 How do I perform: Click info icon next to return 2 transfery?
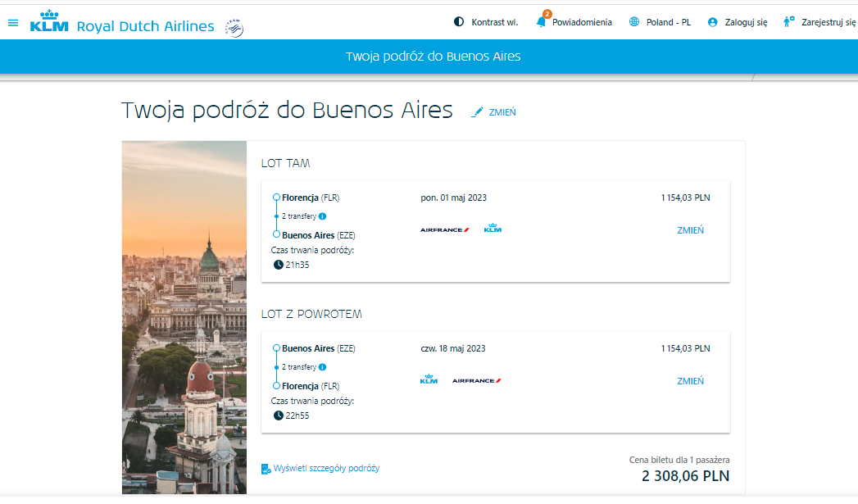pyautogui.click(x=323, y=367)
